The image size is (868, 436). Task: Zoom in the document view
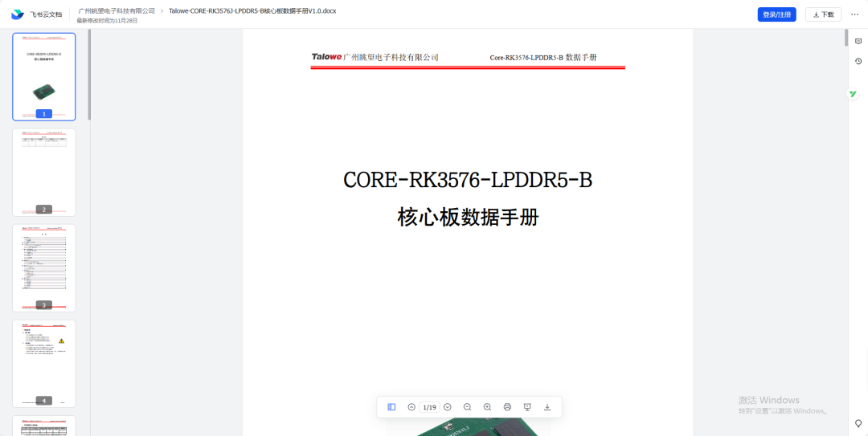pyautogui.click(x=487, y=407)
